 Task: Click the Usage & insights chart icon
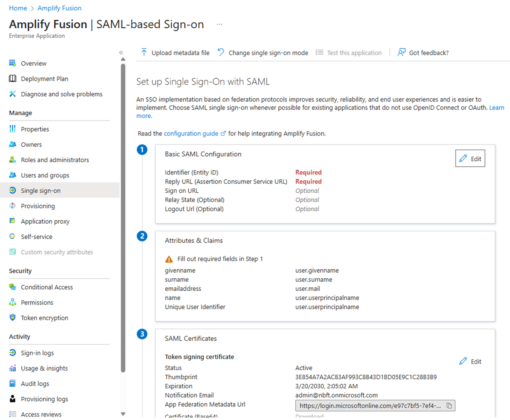(12, 368)
